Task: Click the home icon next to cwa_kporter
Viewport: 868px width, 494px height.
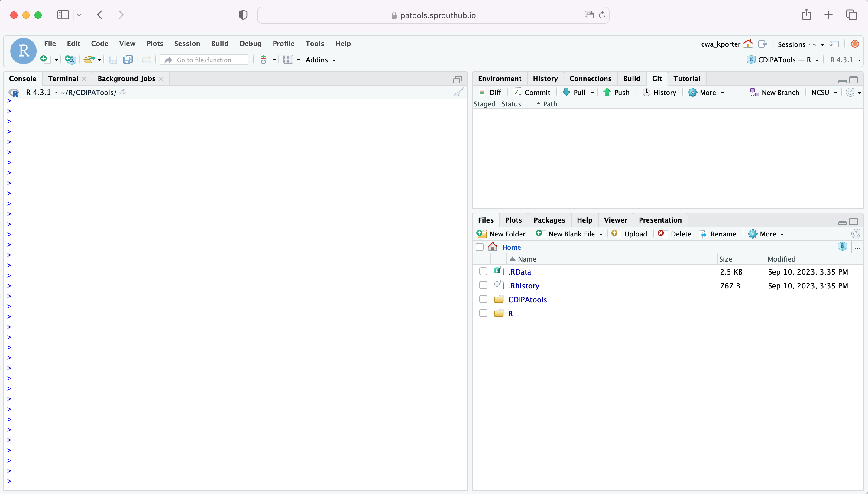Action: click(x=748, y=44)
